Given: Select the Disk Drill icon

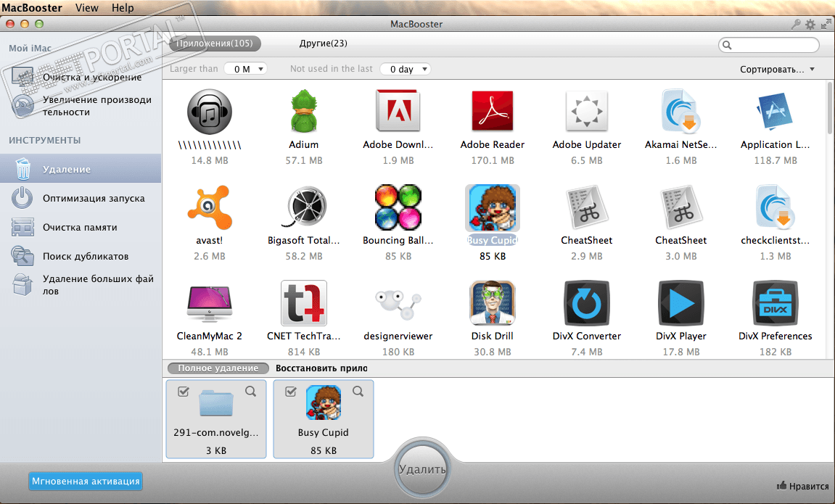Looking at the screenshot, I should pyautogui.click(x=492, y=303).
